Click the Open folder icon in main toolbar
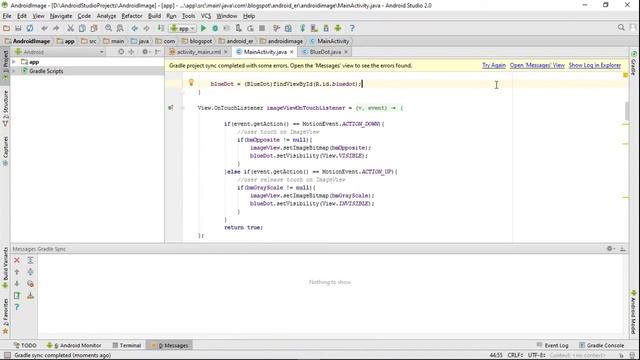 pos(6,28)
